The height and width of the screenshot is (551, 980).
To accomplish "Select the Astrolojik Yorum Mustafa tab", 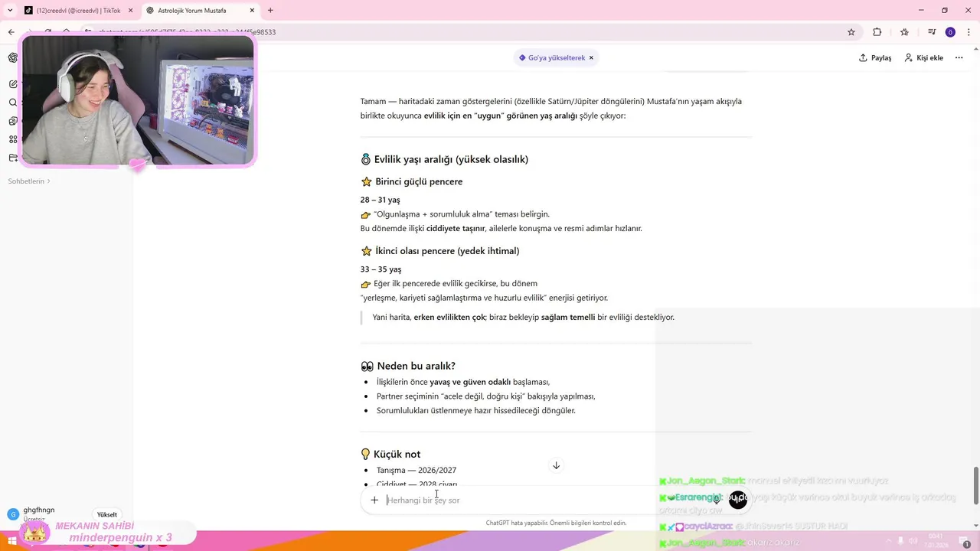I will 201,11.
